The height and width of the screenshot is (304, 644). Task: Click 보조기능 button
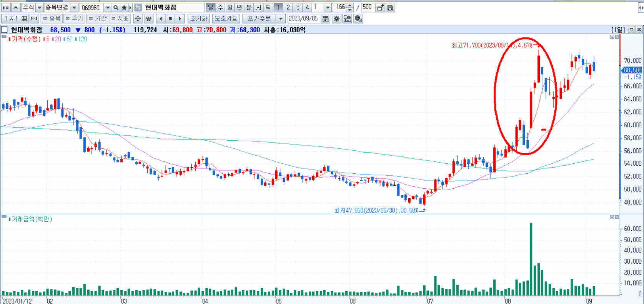coord(226,18)
